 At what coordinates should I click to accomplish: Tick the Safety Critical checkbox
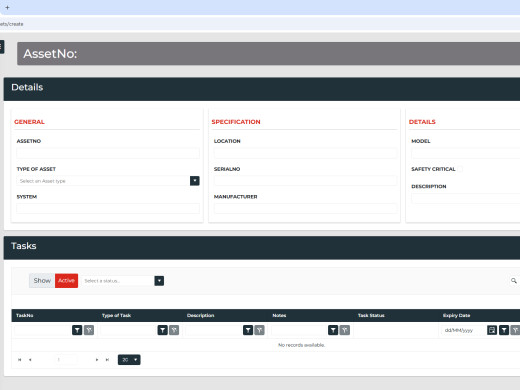click(x=460, y=169)
